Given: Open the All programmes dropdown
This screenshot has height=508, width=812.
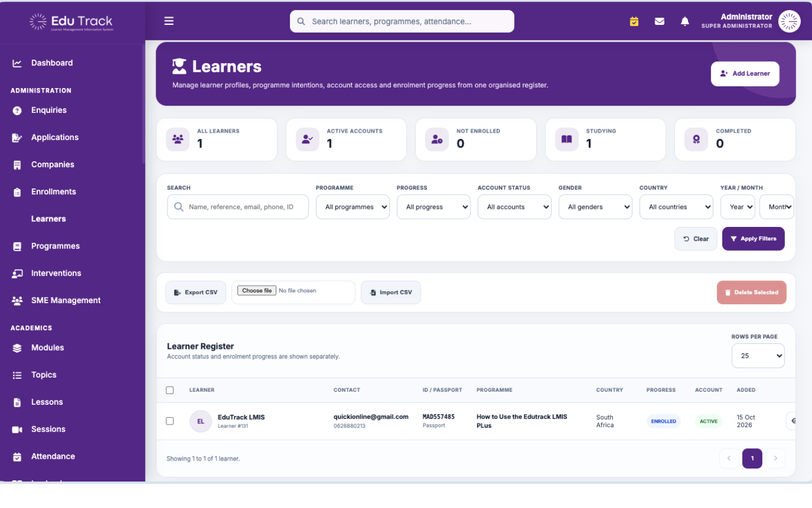Looking at the screenshot, I should (353, 207).
